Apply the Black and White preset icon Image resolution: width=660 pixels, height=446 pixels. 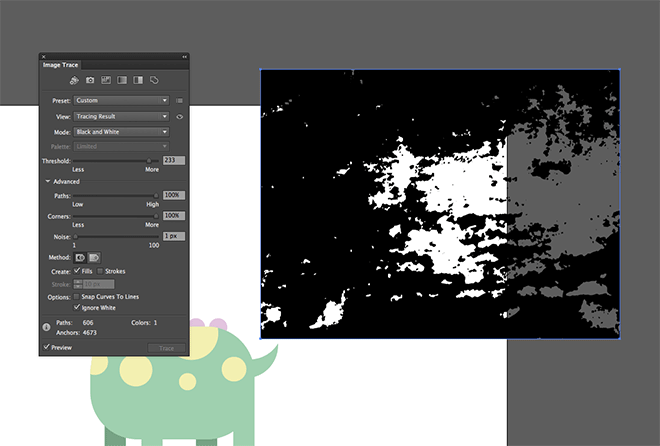pyautogui.click(x=138, y=80)
